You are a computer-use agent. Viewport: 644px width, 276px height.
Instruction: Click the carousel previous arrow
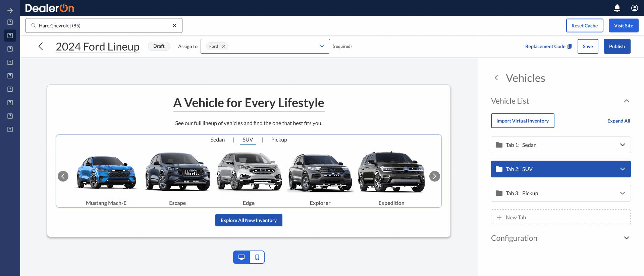pyautogui.click(x=63, y=176)
